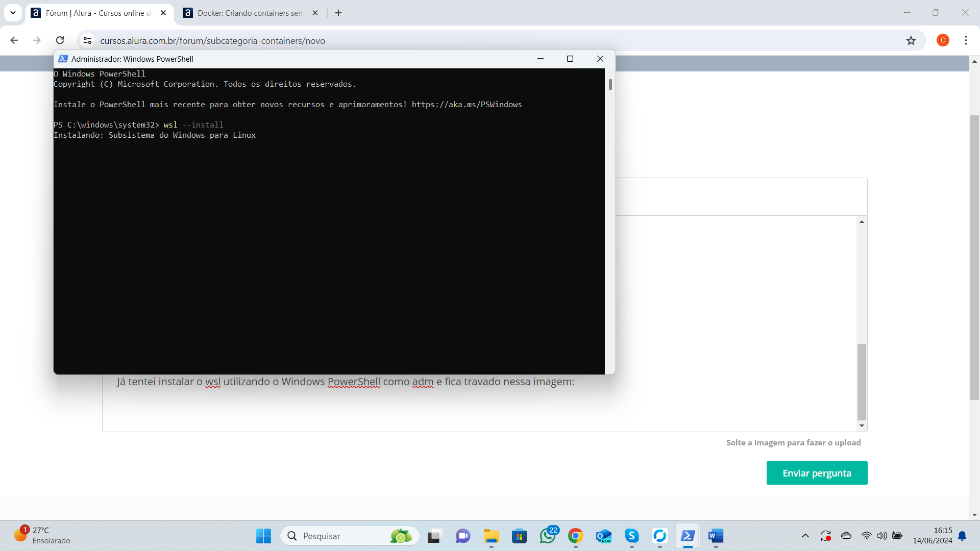Click page scrollbar down arrow
Image resolution: width=980 pixels, height=551 pixels.
974,515
